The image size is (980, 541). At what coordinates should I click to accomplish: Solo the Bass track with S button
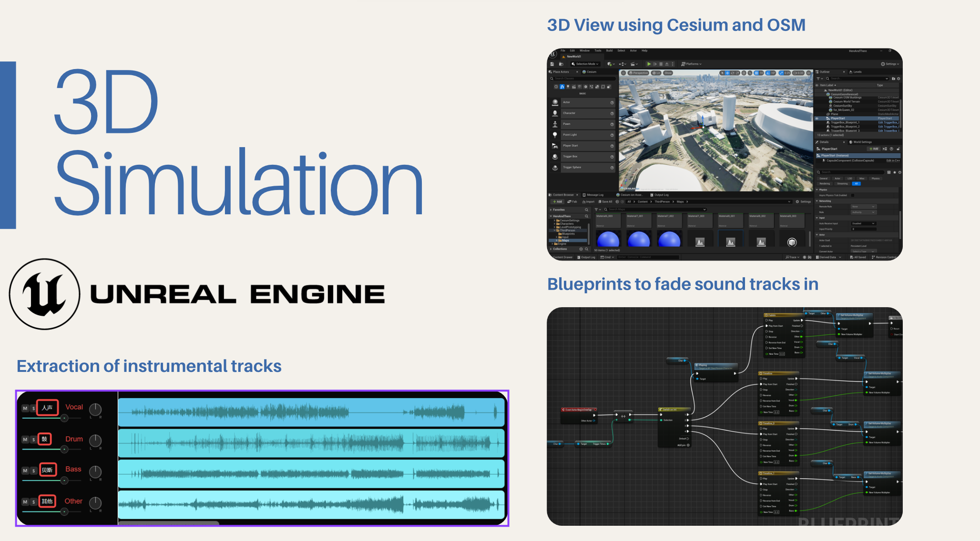coord(33,471)
